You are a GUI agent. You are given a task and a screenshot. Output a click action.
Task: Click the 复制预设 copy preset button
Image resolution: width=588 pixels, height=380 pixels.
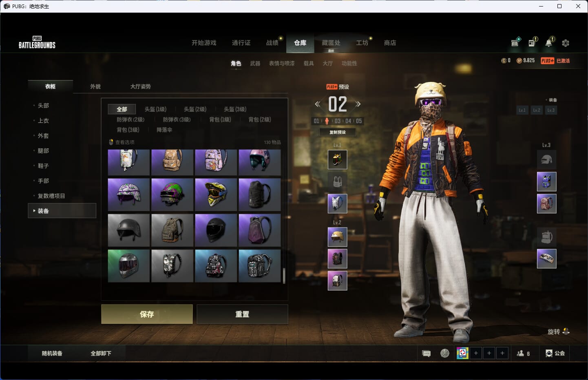coord(338,132)
